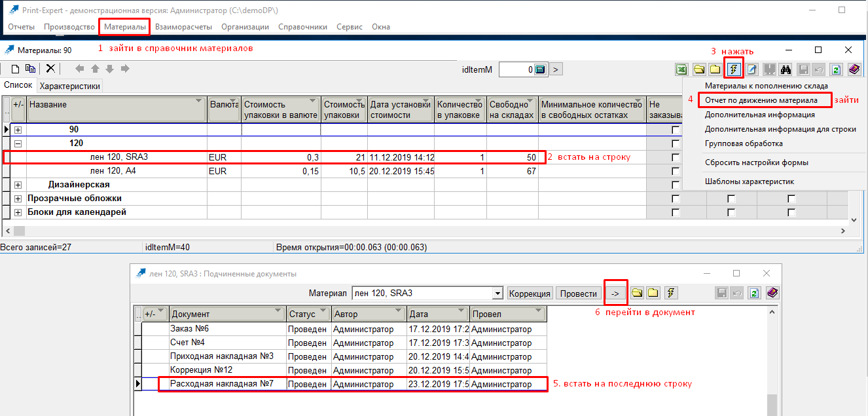Image resolution: width=868 pixels, height=416 pixels.
Task: Choose 'Групповая обработка' menu item
Action: (x=744, y=143)
